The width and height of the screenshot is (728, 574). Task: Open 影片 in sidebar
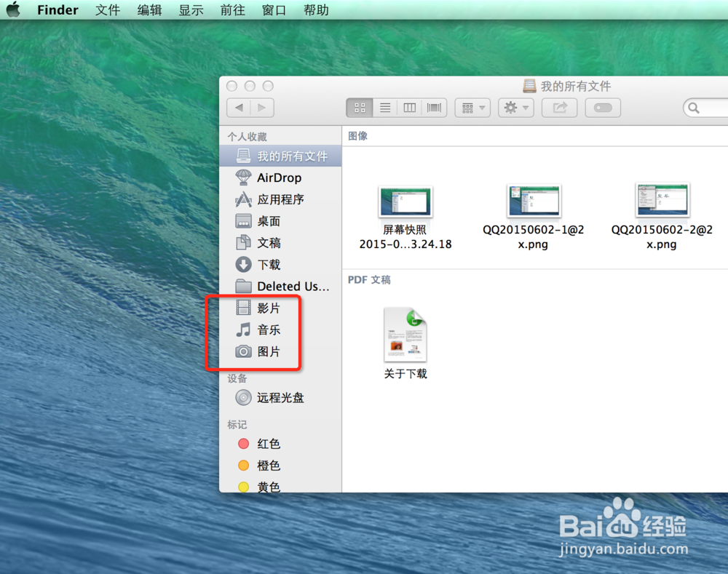tap(280, 308)
